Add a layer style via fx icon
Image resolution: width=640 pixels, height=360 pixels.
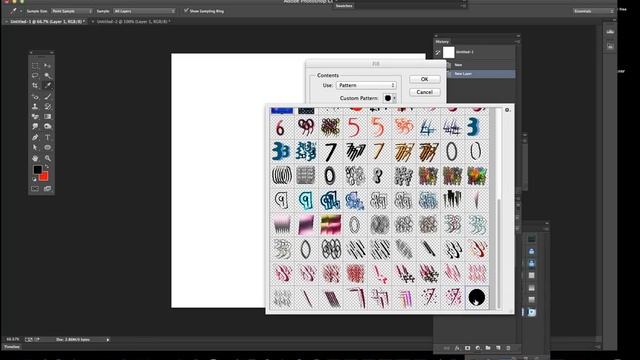click(x=457, y=348)
